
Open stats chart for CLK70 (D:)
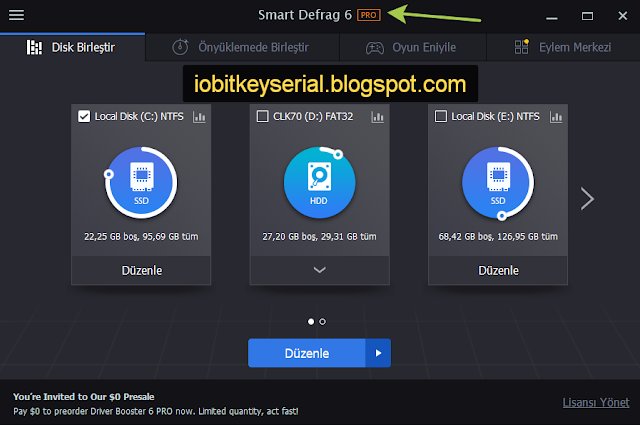pos(378,117)
